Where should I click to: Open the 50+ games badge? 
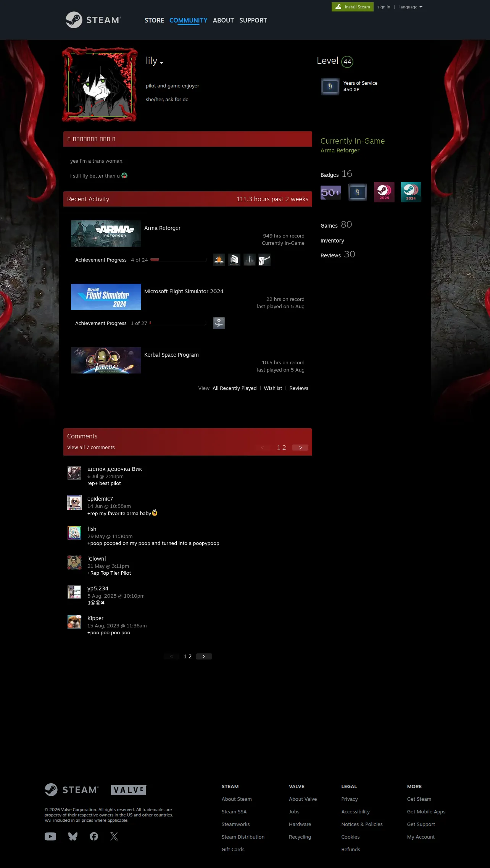[x=331, y=192]
